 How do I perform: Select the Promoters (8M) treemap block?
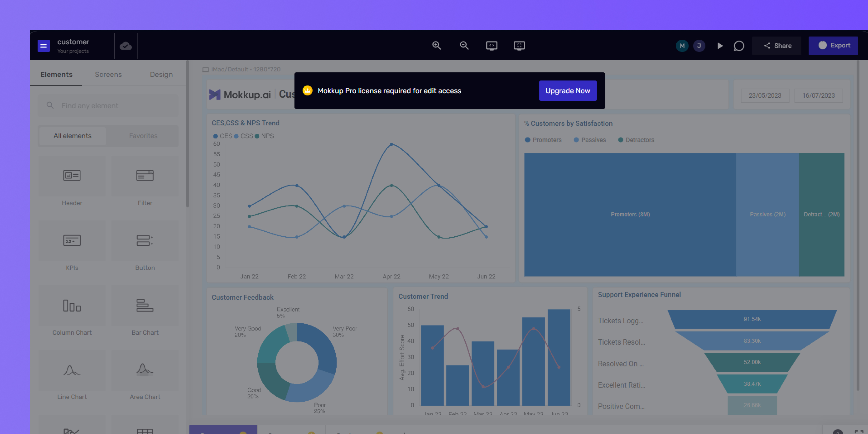point(630,215)
